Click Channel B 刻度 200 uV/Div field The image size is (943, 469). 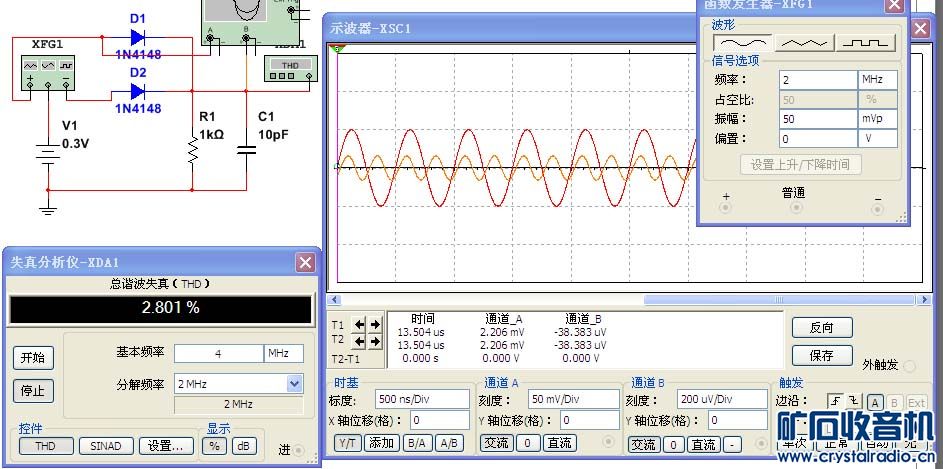[x=722, y=399]
